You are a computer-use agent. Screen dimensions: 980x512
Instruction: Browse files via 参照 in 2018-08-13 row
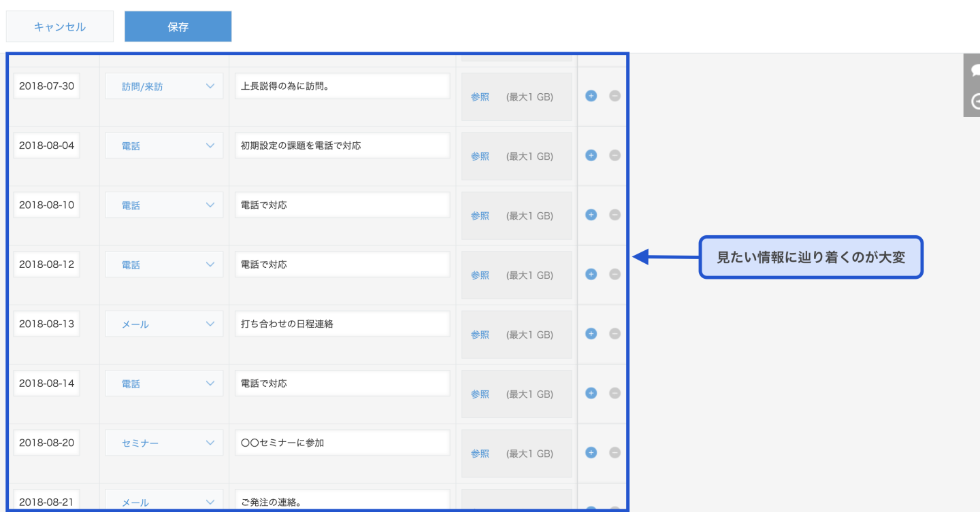(x=480, y=335)
